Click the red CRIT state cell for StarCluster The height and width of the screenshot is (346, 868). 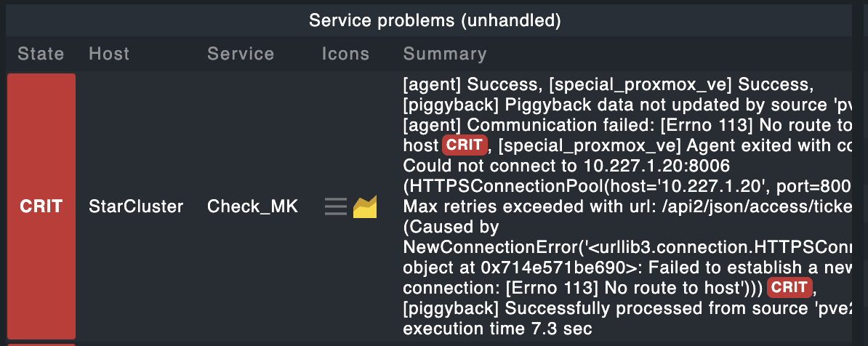[x=41, y=206]
